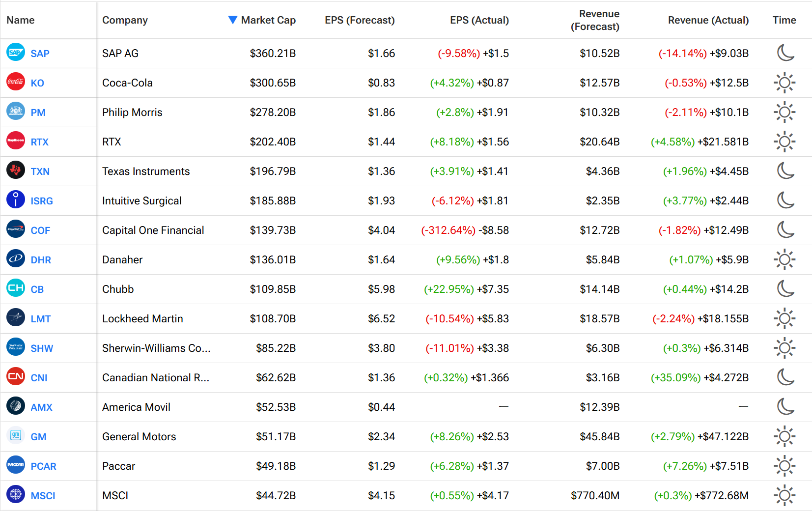Sort by the Time column header

[784, 20]
